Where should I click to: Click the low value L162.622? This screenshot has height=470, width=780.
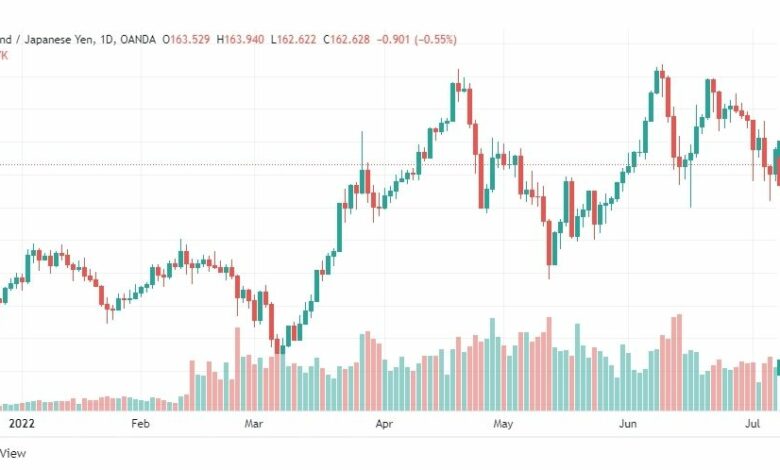click(x=293, y=39)
